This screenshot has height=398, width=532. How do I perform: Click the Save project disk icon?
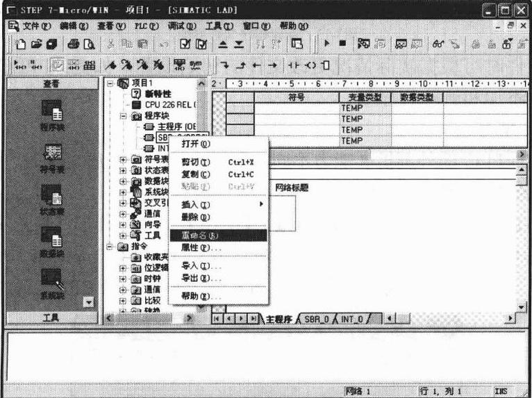point(51,44)
